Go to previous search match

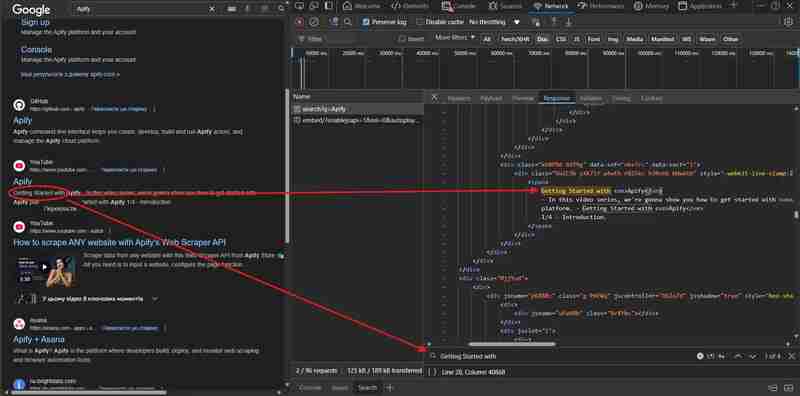tap(738, 356)
